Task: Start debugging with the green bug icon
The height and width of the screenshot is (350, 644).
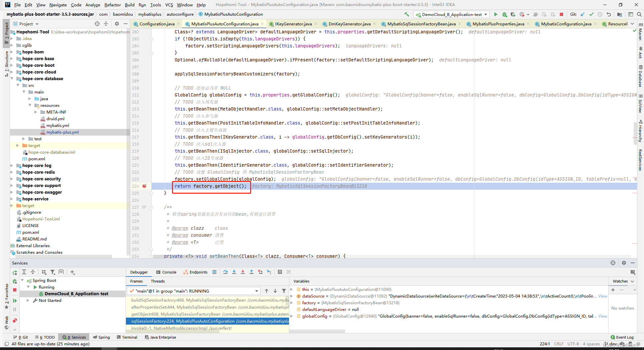Action: (x=504, y=14)
